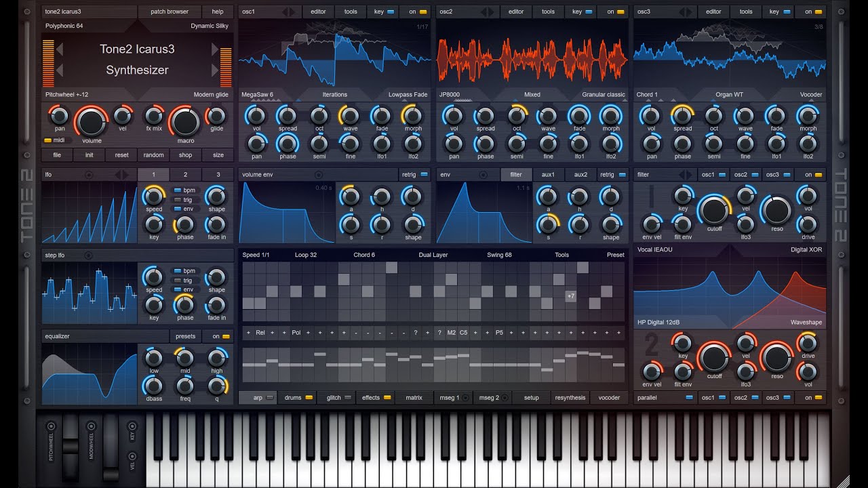This screenshot has height=488, width=868.
Task: Open the matrix tab
Action: pos(414,398)
